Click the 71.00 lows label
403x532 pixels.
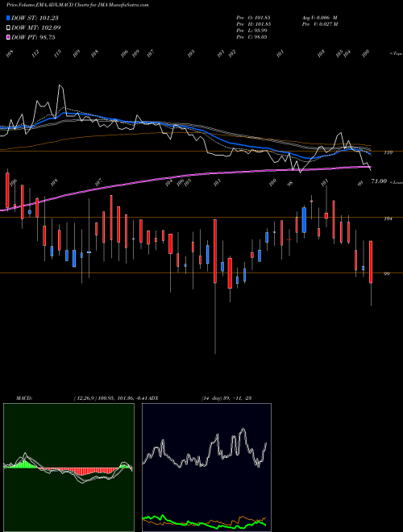[379, 181]
